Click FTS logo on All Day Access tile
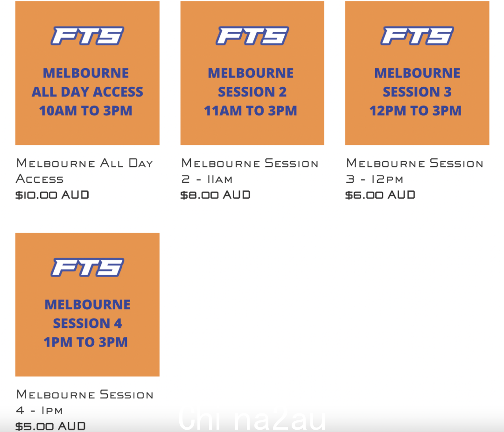504x432 pixels. [87, 35]
